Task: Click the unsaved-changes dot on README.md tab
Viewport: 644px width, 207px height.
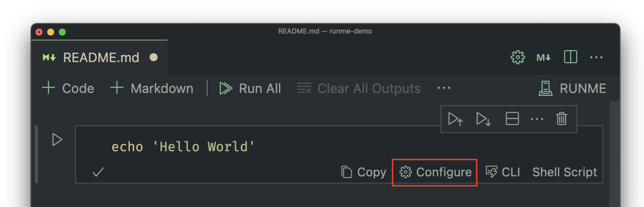Action: coord(154,57)
